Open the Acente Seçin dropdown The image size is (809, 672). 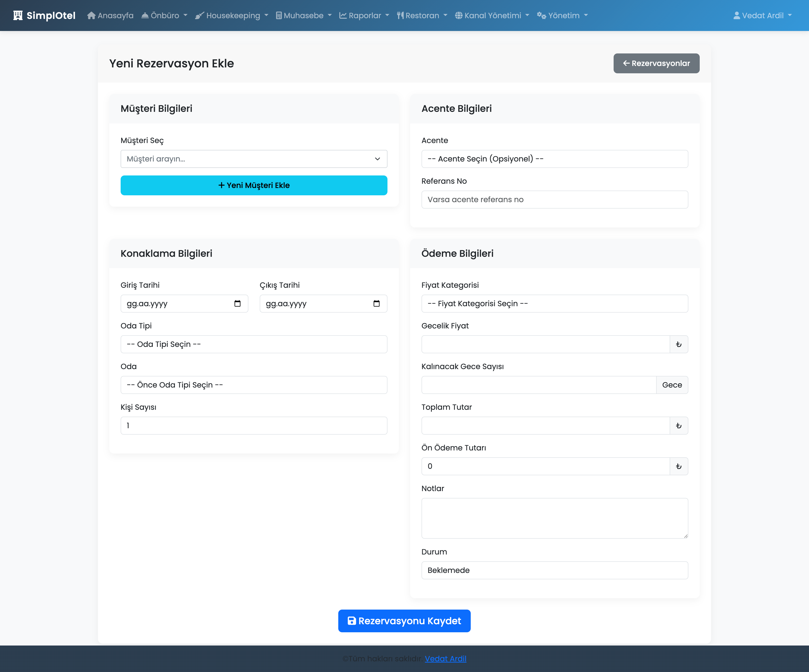(x=554, y=159)
